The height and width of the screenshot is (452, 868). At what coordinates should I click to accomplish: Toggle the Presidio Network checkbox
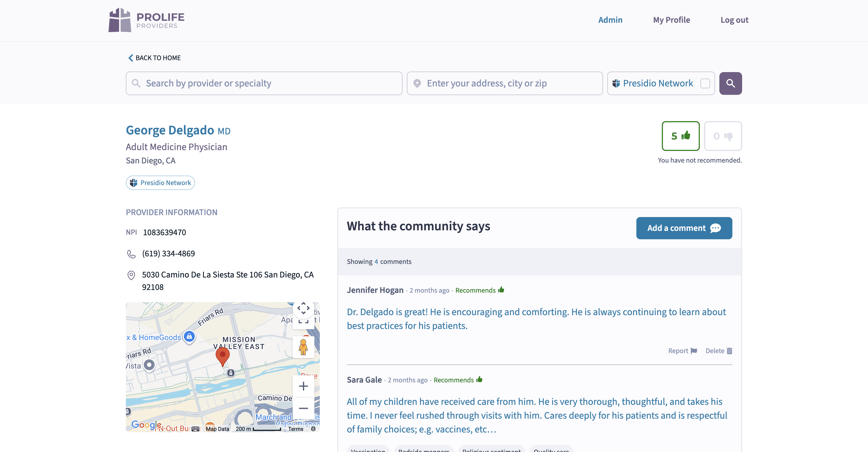(x=705, y=83)
